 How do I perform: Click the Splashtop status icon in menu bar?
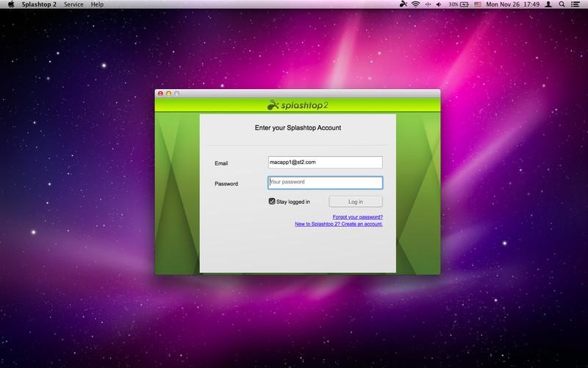pyautogui.click(x=403, y=4)
